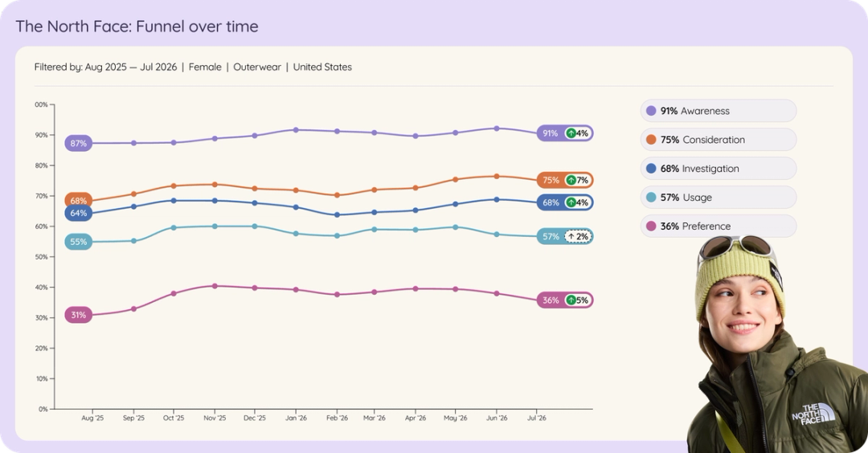Click Awareness data point at Jan '26
The image size is (868, 453).
(x=296, y=130)
